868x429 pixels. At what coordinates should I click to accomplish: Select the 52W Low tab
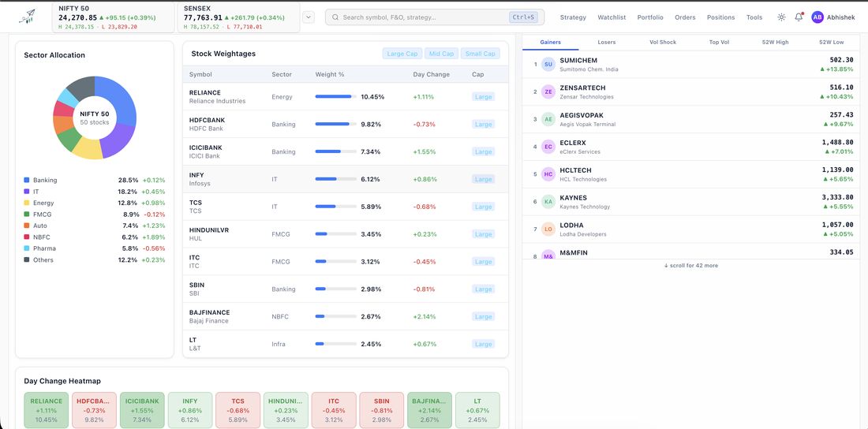click(x=832, y=42)
